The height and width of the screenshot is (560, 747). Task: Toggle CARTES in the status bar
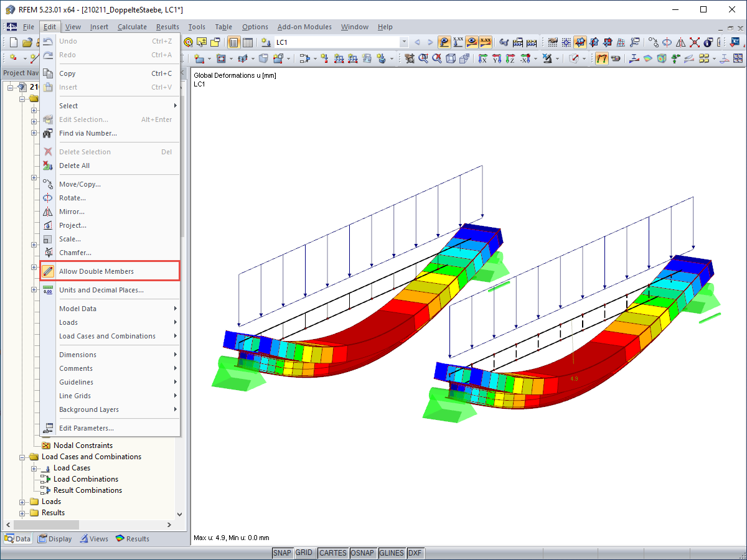332,553
